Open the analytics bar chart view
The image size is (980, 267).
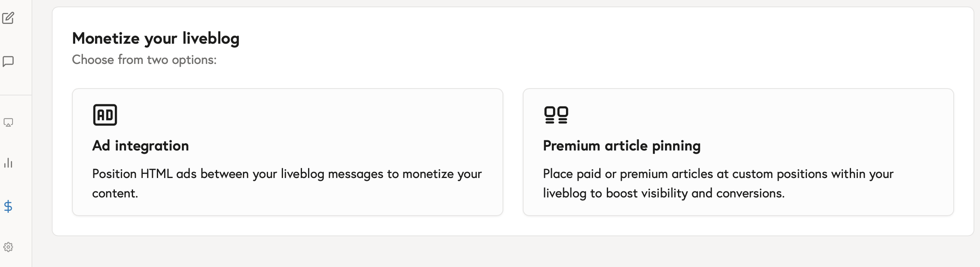coord(8,163)
